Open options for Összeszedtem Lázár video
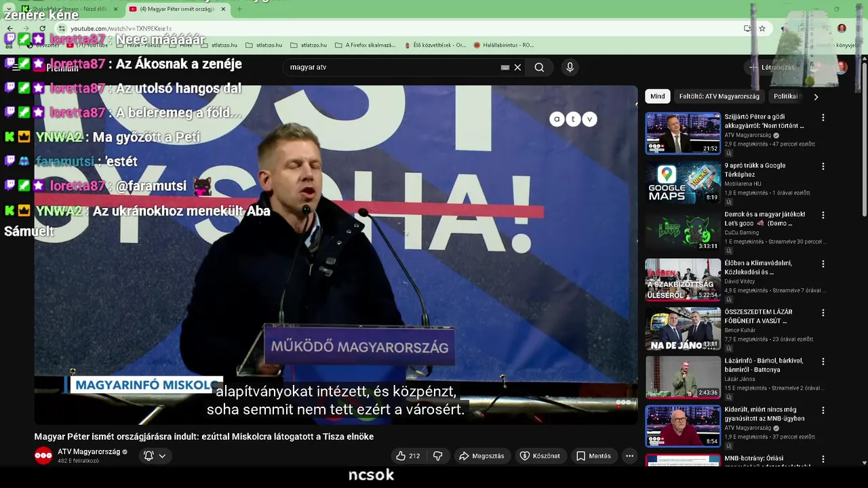 (823, 312)
